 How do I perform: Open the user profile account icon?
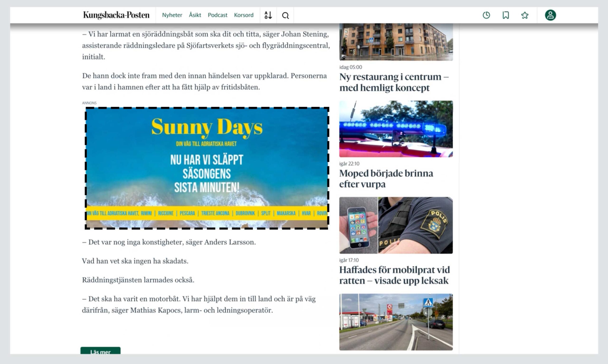[550, 15]
